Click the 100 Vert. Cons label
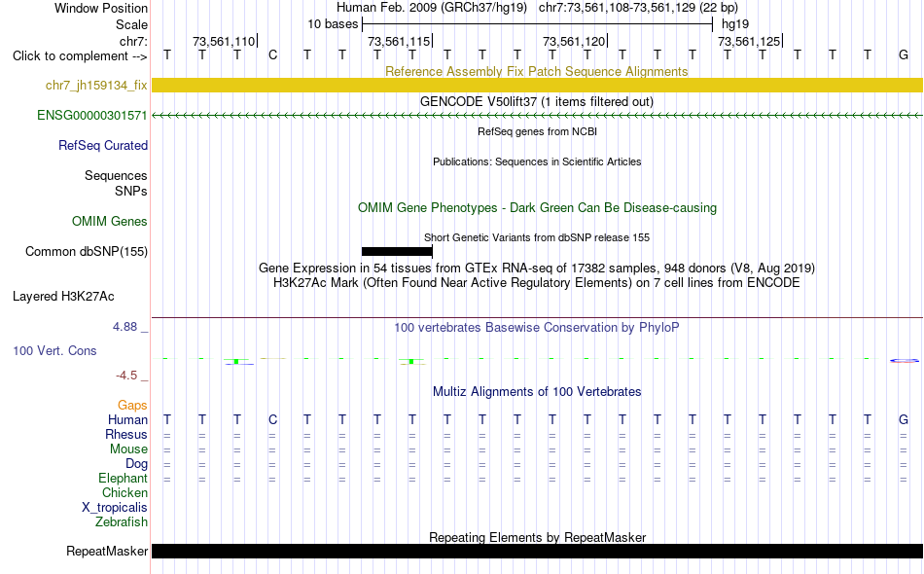 point(54,350)
